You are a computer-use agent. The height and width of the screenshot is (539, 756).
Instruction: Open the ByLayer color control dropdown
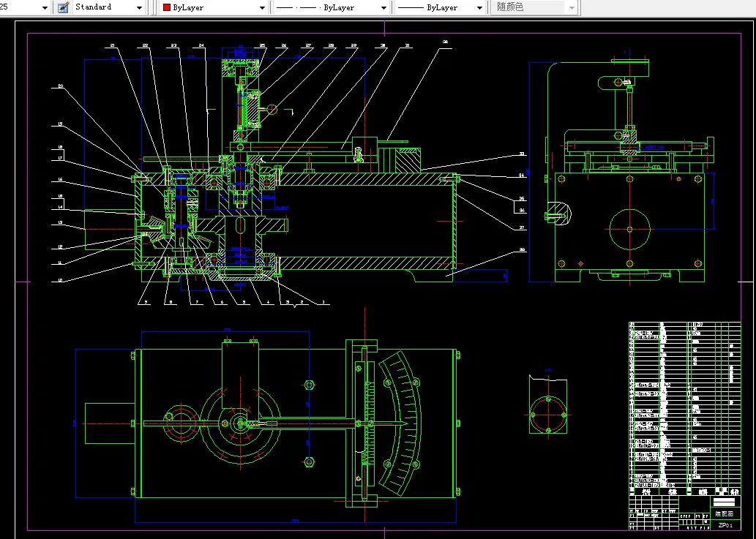click(214, 8)
